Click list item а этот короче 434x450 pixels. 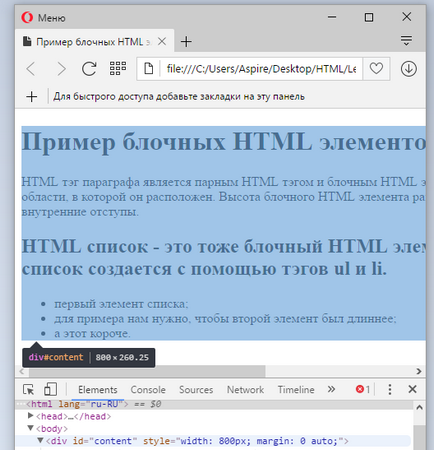(x=92, y=333)
